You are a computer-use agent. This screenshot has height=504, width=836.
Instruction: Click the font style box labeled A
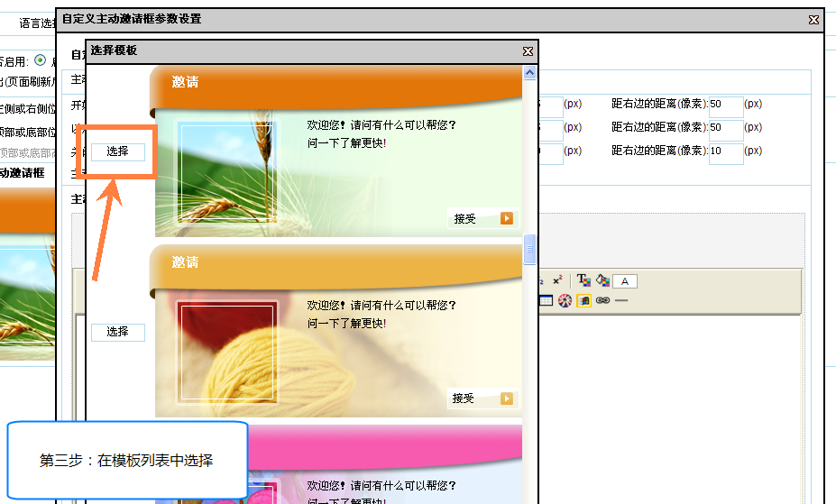click(625, 281)
